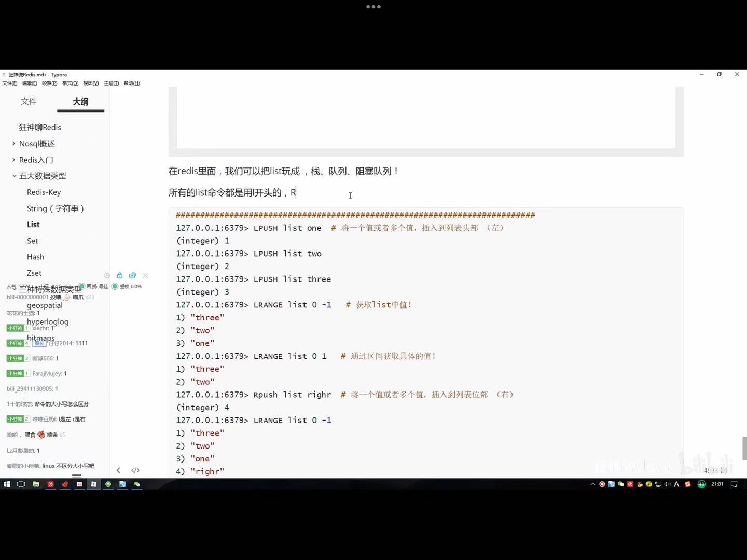This screenshot has width=747, height=560.
Task: Jump to bitmaps outline entry
Action: point(40,338)
